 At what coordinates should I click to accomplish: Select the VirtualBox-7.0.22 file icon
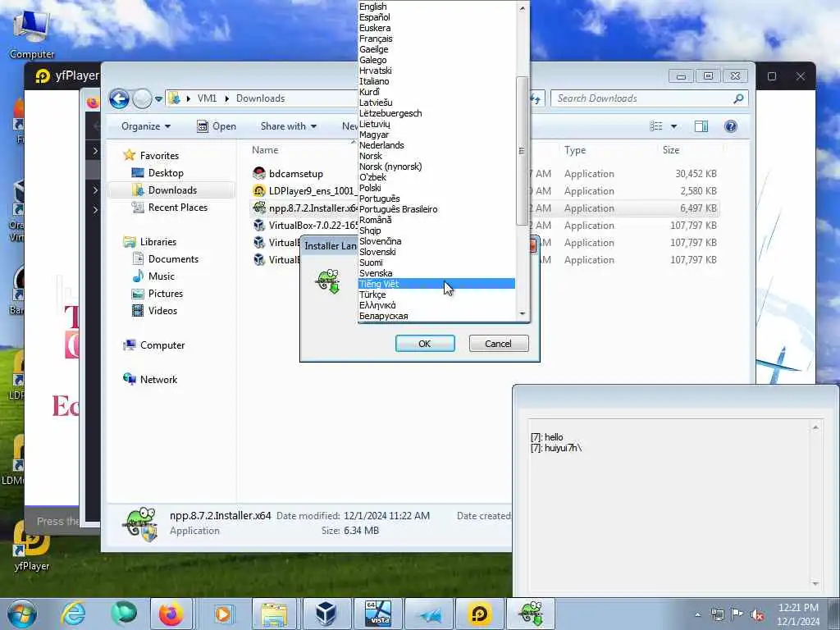tap(259, 225)
